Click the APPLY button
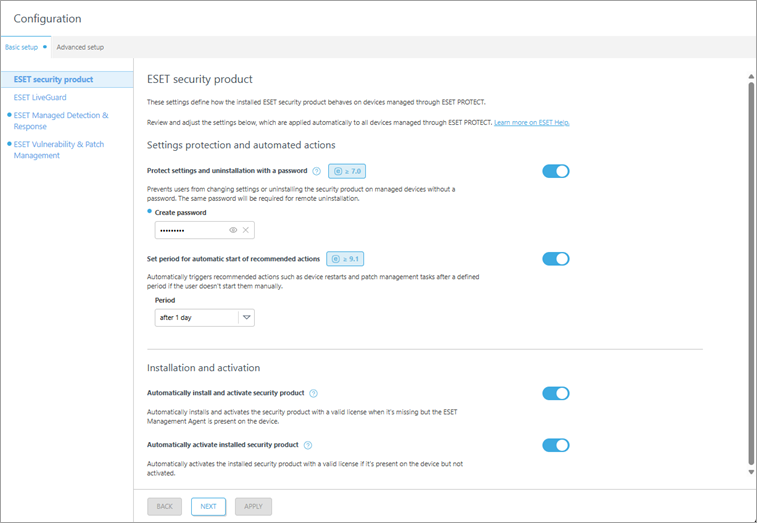Screen dimensions: 757x523 point(253,507)
